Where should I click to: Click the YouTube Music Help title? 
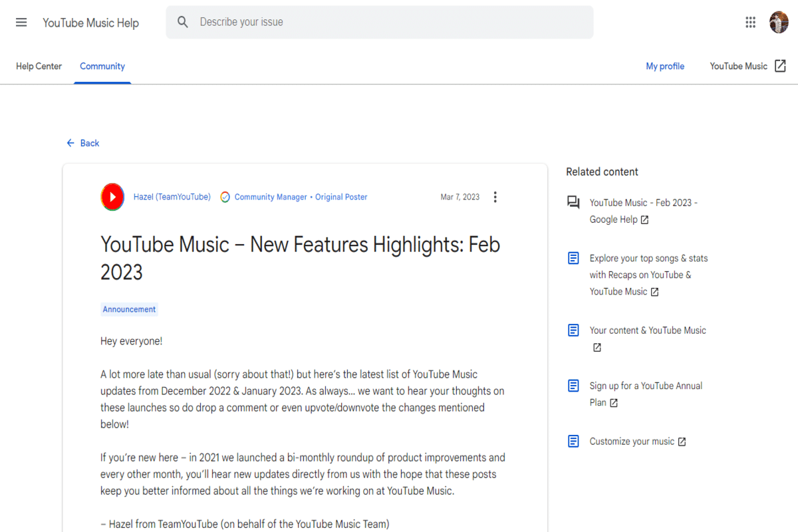click(90, 23)
